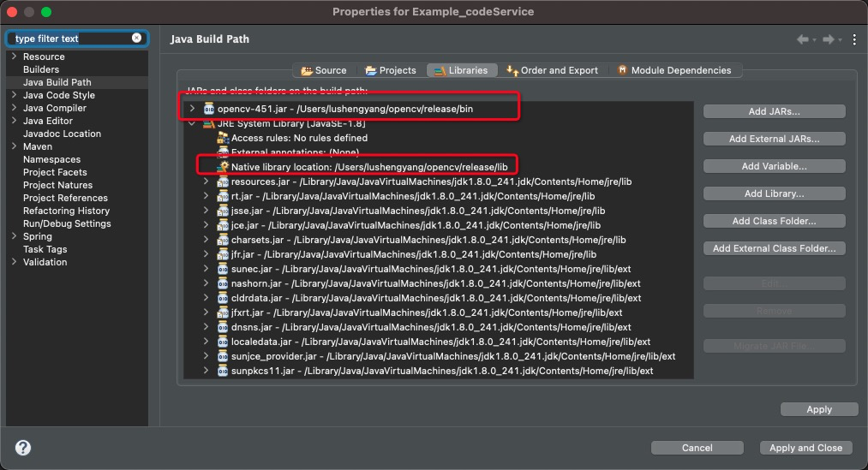Expand the Validation sidebar category
This screenshot has width=868, height=470.
point(14,262)
